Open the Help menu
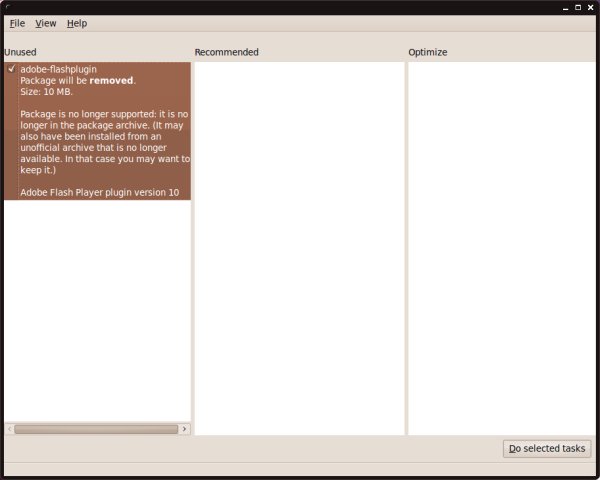The image size is (600, 480). tap(77, 23)
